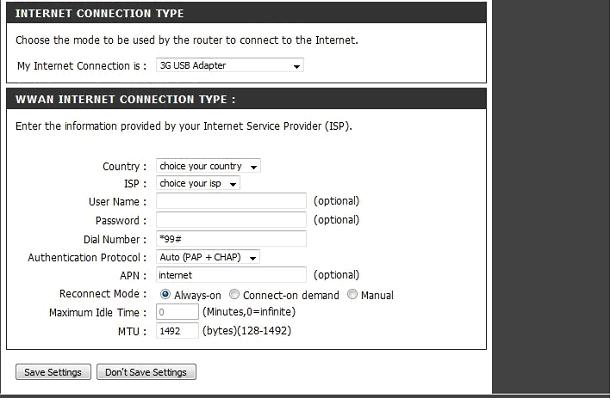
Task: Choose Connect-on demand reconnect mode
Action: point(234,295)
